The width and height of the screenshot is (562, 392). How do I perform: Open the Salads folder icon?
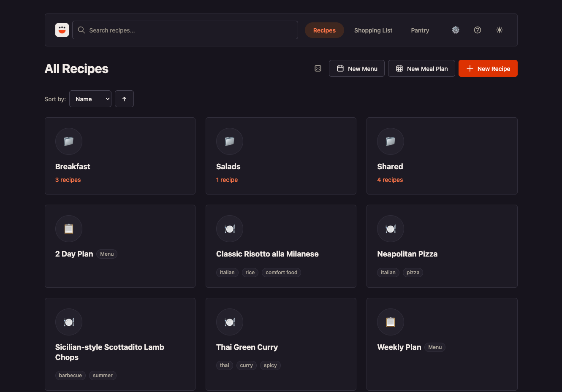click(x=230, y=141)
